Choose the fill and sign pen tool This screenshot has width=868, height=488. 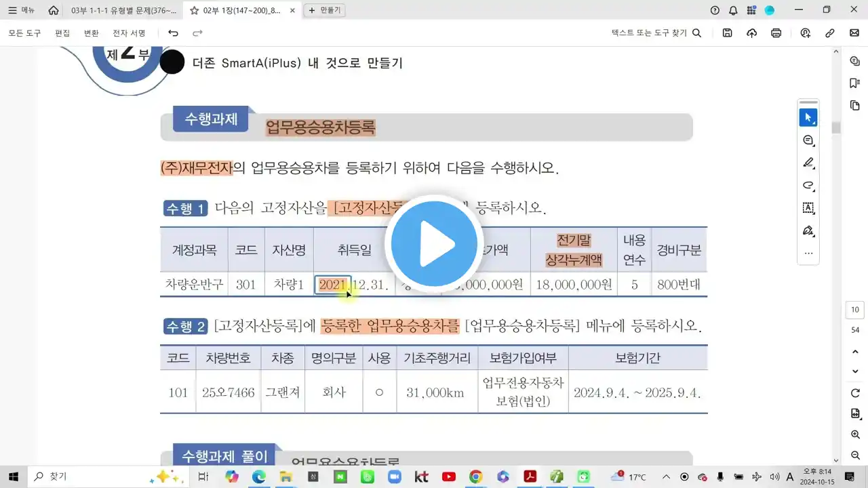pos(808,230)
